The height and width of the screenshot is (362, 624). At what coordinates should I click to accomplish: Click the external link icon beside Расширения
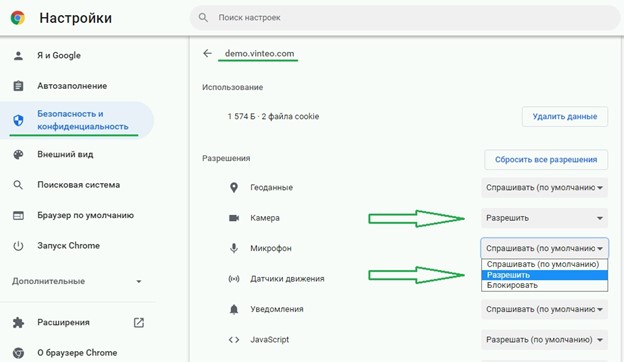click(x=138, y=323)
